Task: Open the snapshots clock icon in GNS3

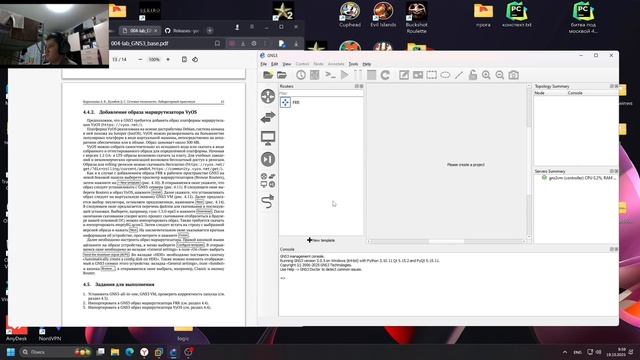Action: (301, 75)
